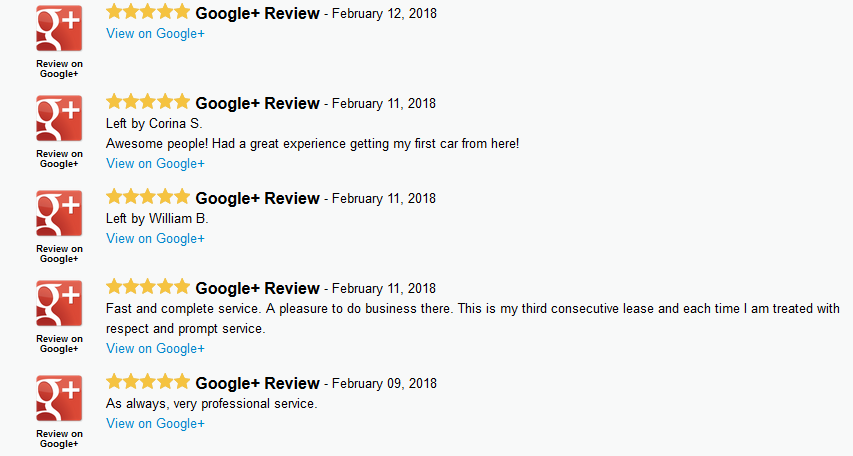Click star rating of Corina S. review

click(148, 102)
